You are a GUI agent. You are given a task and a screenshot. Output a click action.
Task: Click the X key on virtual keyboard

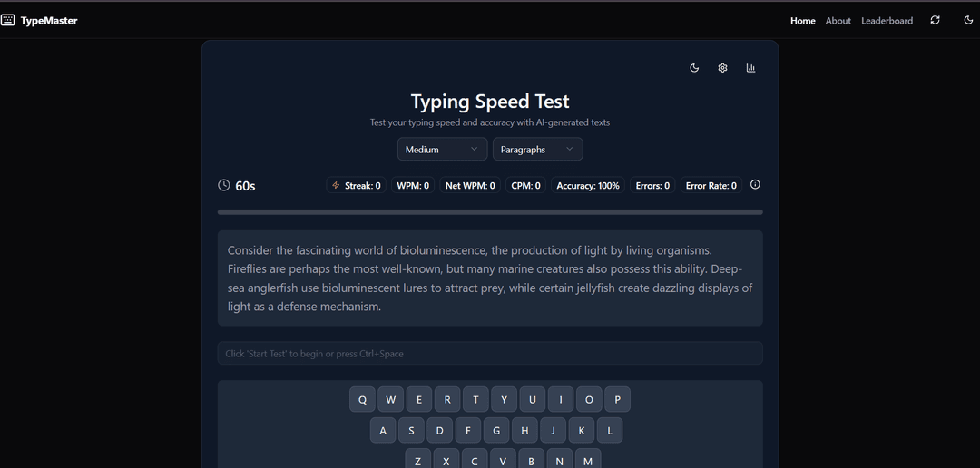(x=446, y=459)
